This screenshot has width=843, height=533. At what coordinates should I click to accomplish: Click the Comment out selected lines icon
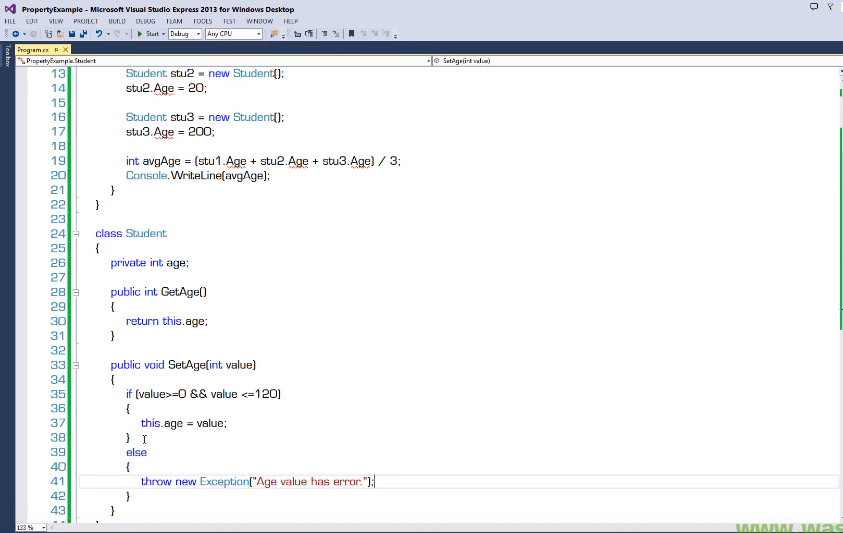coord(324,34)
